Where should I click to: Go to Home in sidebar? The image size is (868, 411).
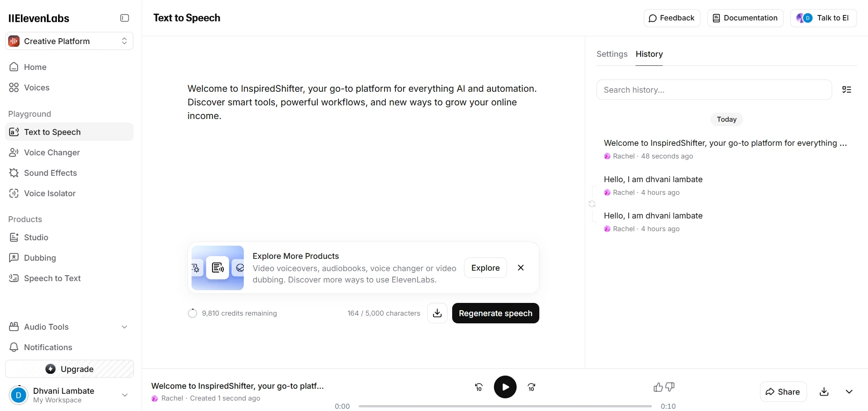coord(69,67)
